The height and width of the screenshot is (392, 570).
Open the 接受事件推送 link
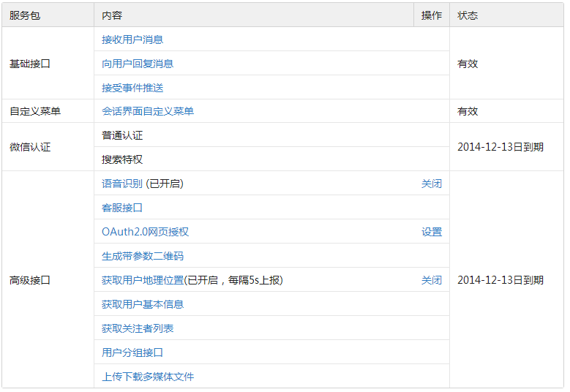[x=132, y=88]
